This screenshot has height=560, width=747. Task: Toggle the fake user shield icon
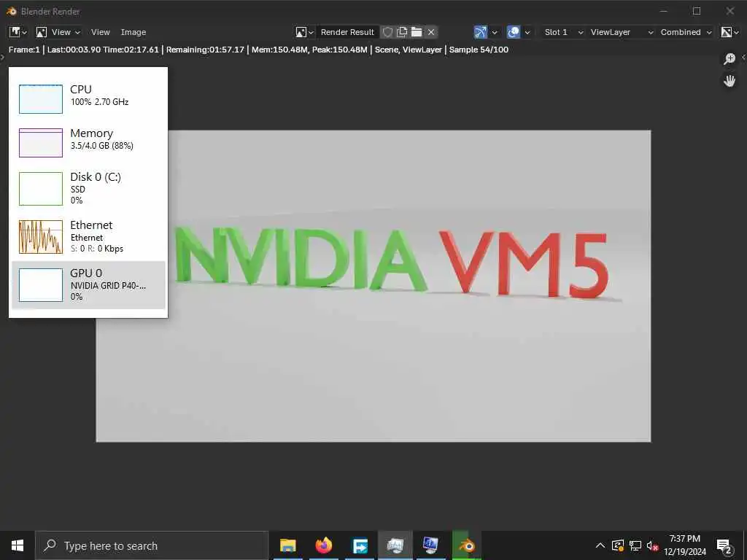[388, 32]
